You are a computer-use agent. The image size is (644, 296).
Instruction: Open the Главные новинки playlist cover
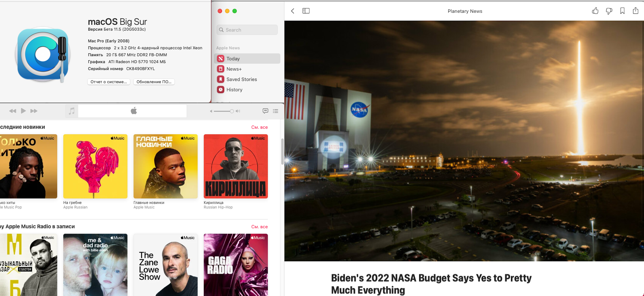(165, 166)
